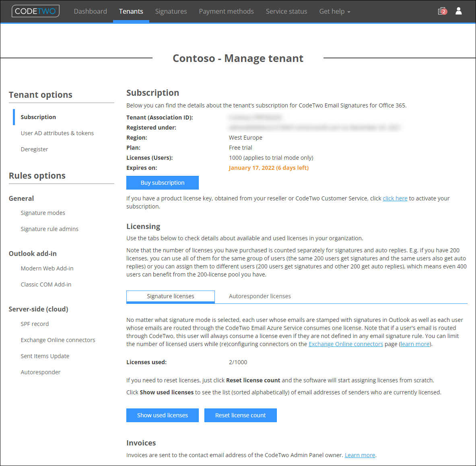Open Signature modes in sidebar
This screenshot has height=466, width=476.
[x=43, y=213]
